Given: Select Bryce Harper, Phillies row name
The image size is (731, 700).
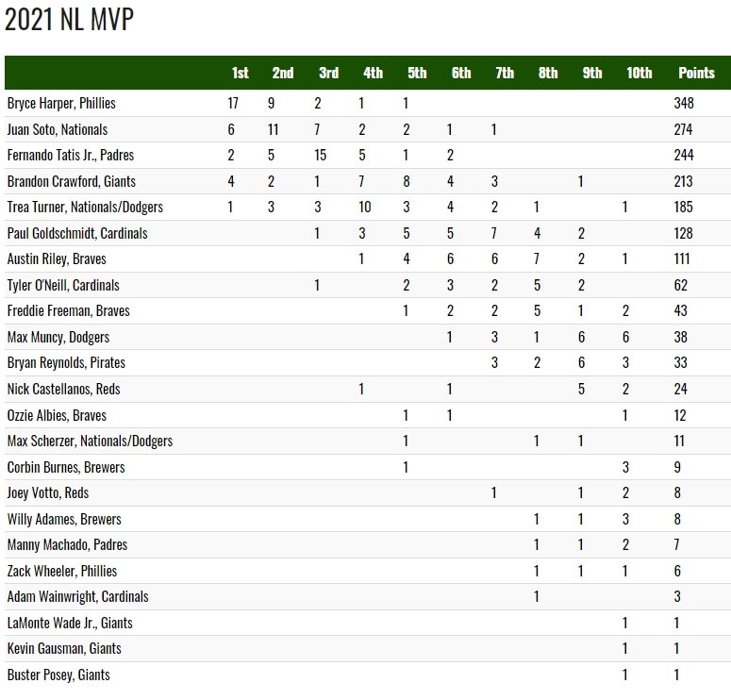Looking at the screenshot, I should (61, 103).
